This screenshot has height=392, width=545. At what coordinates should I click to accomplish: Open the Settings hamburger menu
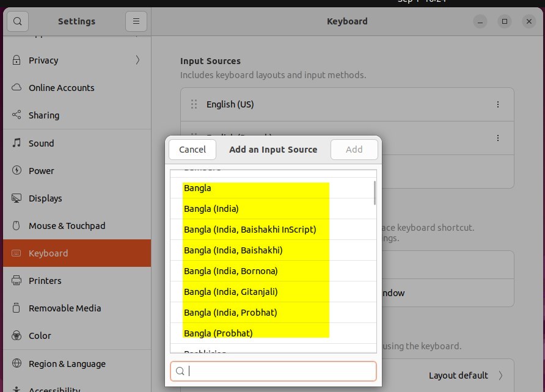(136, 21)
